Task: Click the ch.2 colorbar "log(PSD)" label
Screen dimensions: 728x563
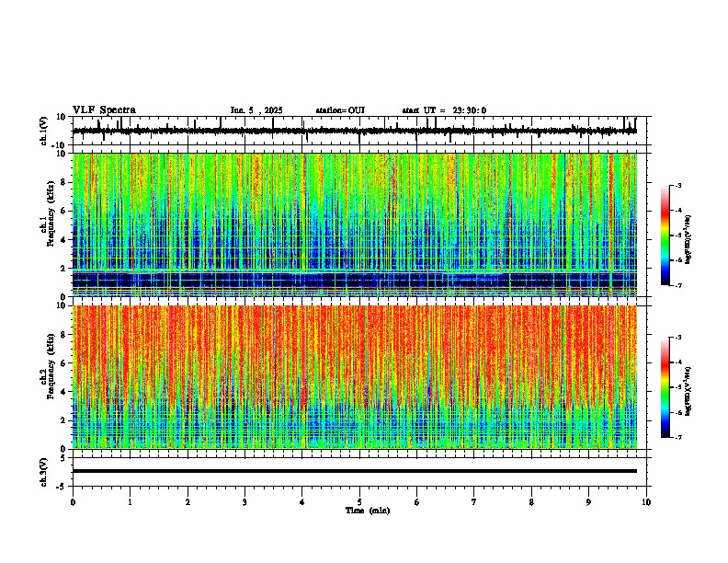Action: coord(688,391)
